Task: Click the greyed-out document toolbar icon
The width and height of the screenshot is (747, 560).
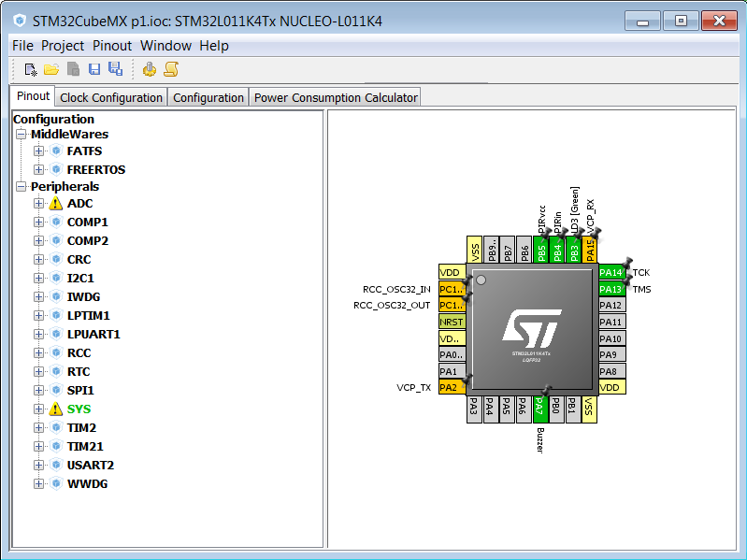Action: (x=73, y=69)
